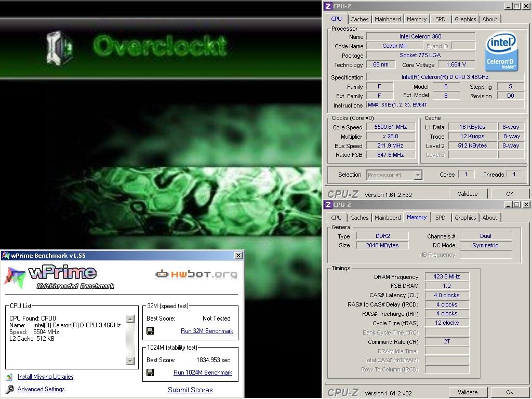Open the Processor #1 selection dropdown
Viewport: 532px width, 399px height.
tap(418, 175)
